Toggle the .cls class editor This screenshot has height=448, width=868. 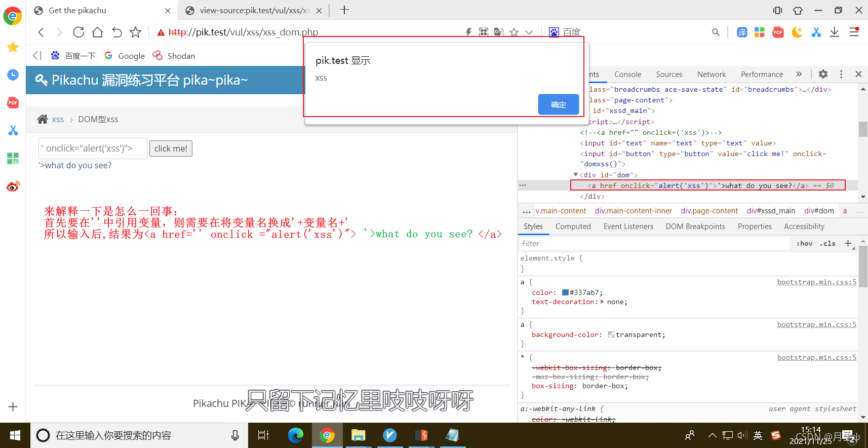[827, 244]
